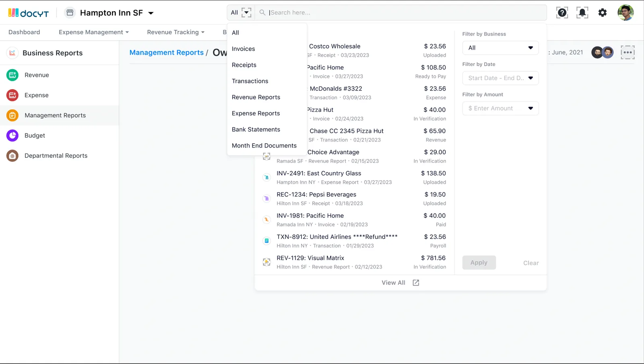Click the icon for REC-1234 Pepsi Beverages
This screenshot has width=644, height=364.
[266, 199]
